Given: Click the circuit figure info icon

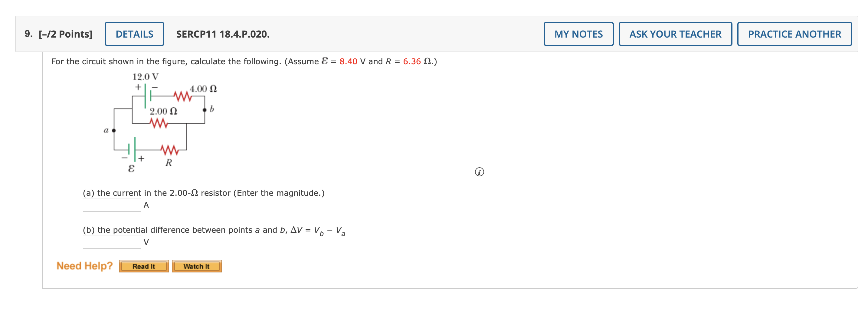Looking at the screenshot, I should [x=480, y=172].
